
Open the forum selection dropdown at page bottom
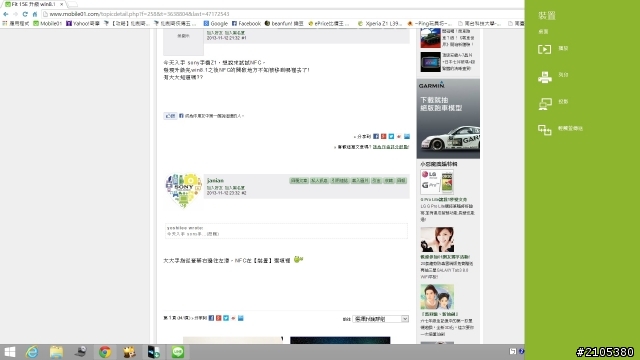coord(380,319)
